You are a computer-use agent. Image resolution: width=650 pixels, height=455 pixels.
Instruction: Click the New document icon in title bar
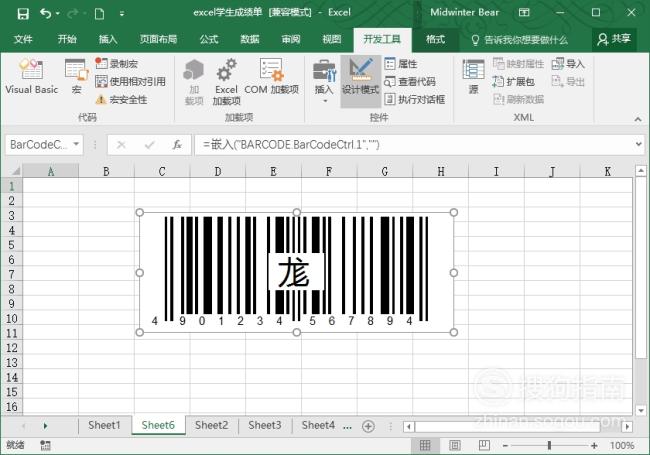tap(99, 14)
